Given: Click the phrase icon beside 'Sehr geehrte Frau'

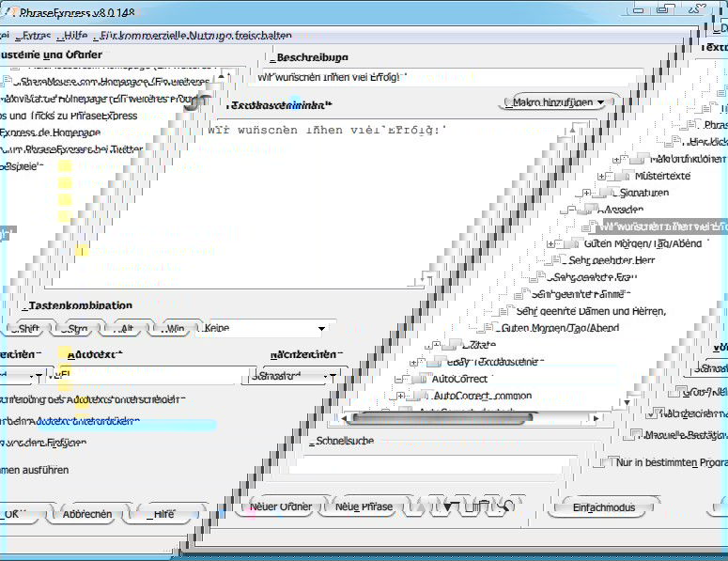Looking at the screenshot, I should [536, 277].
